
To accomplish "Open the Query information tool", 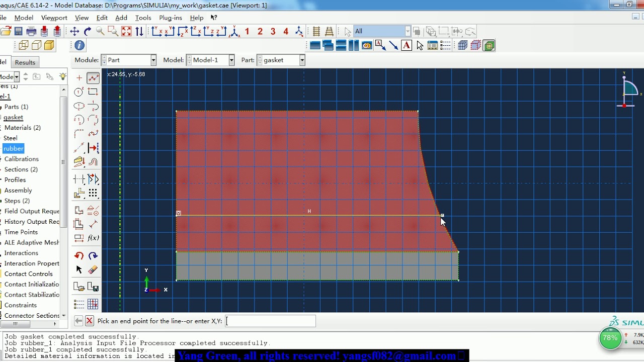I will [x=79, y=46].
